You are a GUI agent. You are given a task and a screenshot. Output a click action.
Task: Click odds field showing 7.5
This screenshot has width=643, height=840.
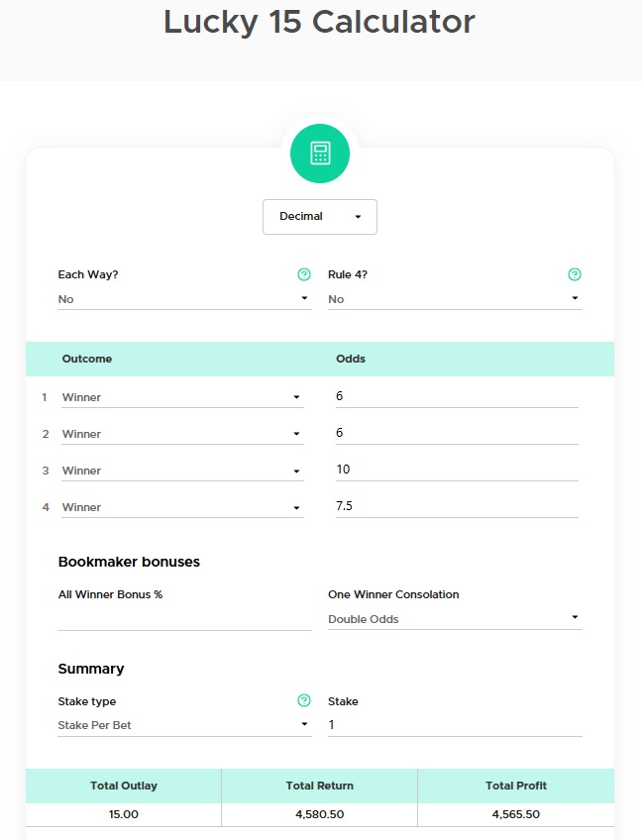click(457, 506)
